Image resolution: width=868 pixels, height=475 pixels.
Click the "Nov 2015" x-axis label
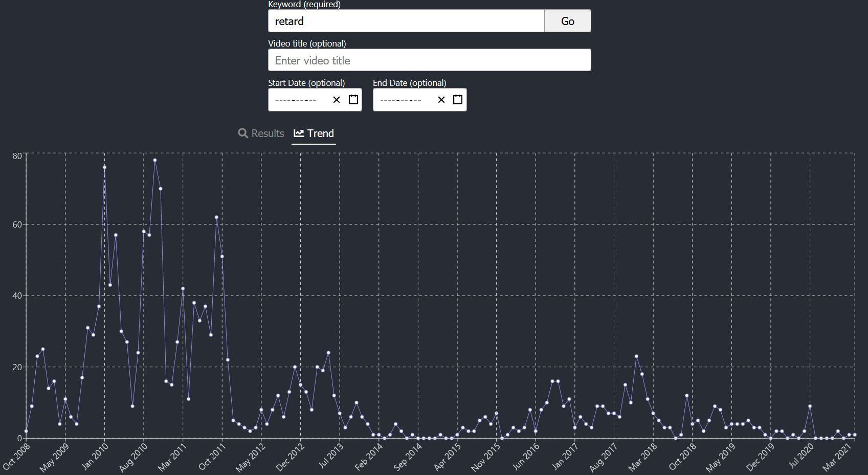[x=486, y=457]
